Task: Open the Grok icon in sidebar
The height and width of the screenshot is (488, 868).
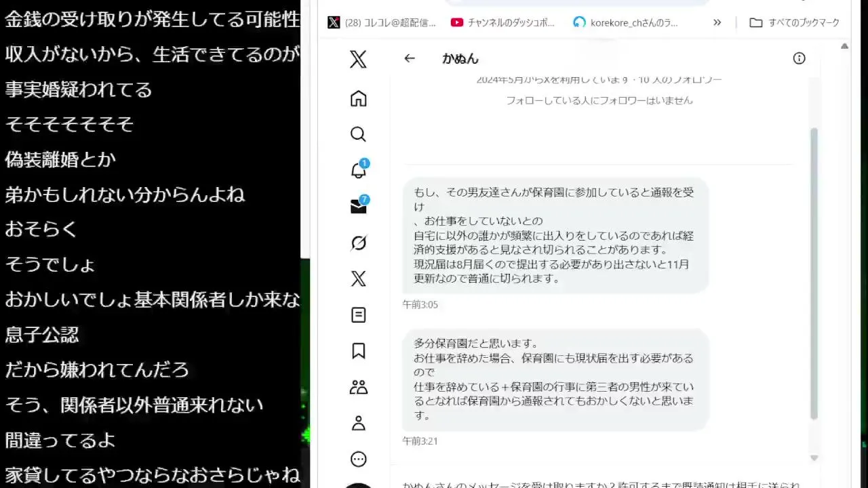Action: 358,243
